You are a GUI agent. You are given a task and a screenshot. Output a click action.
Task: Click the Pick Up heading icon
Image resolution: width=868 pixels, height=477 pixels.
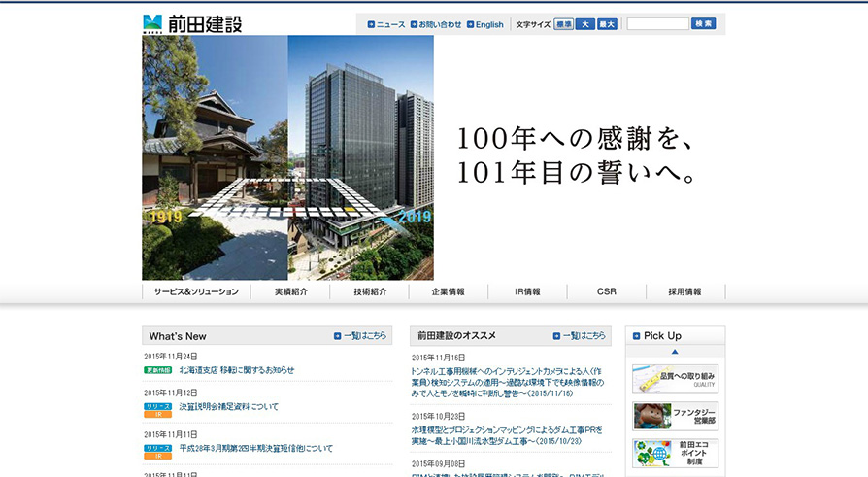[636, 336]
